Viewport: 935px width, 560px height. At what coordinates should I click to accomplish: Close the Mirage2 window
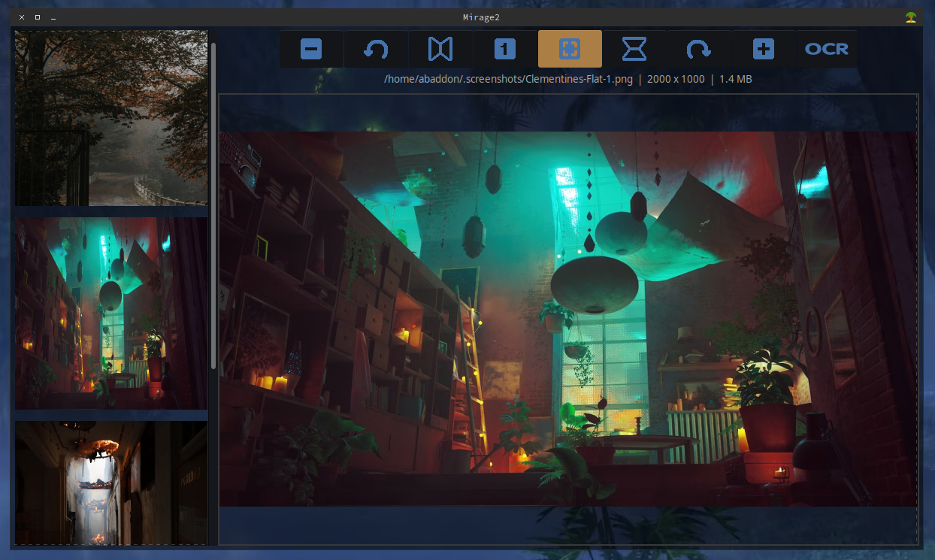22,17
